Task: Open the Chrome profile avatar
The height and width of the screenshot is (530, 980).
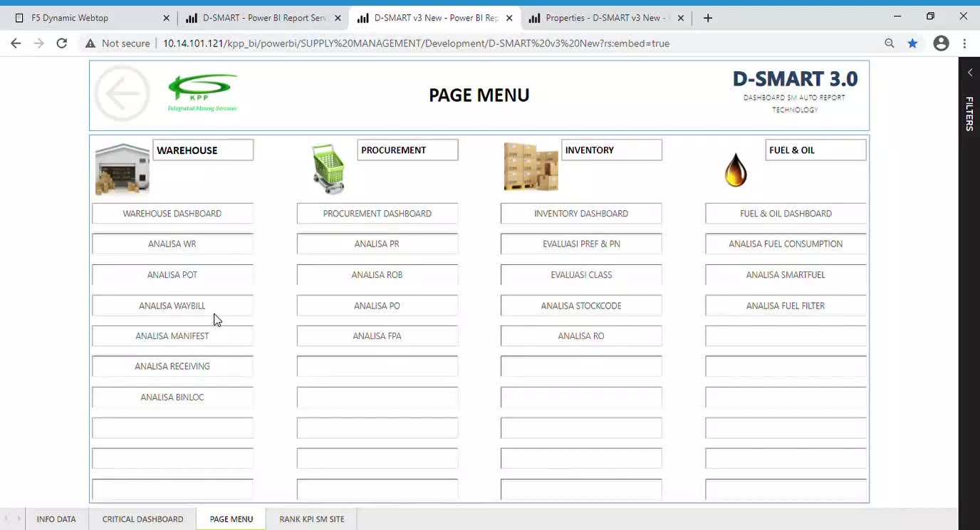Action: click(941, 43)
